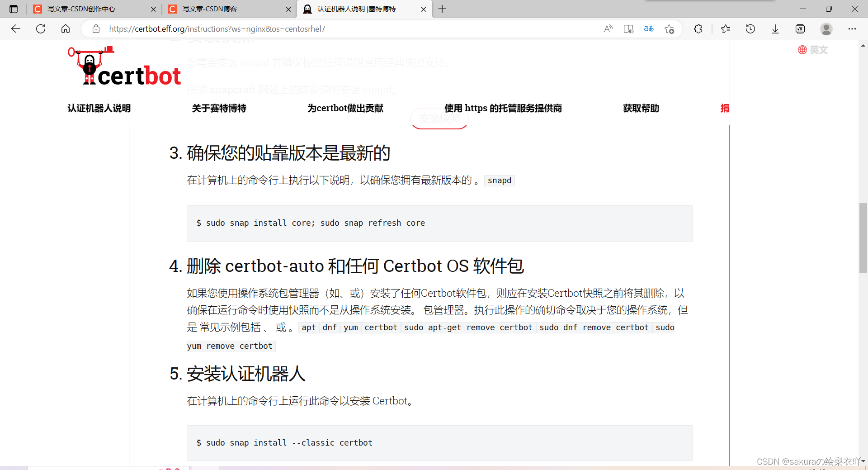This screenshot has height=470, width=868.
Task: Click the snap install core command block
Action: click(439, 223)
